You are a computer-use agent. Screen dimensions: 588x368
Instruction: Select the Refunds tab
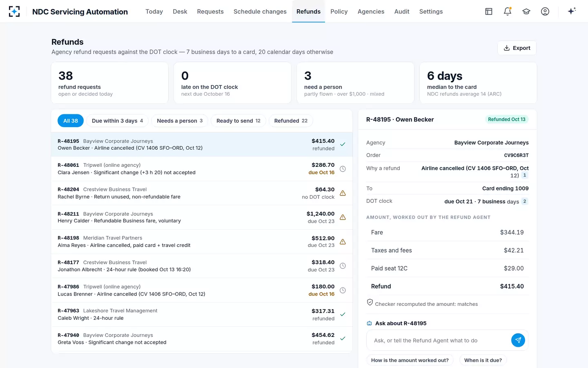(x=308, y=11)
